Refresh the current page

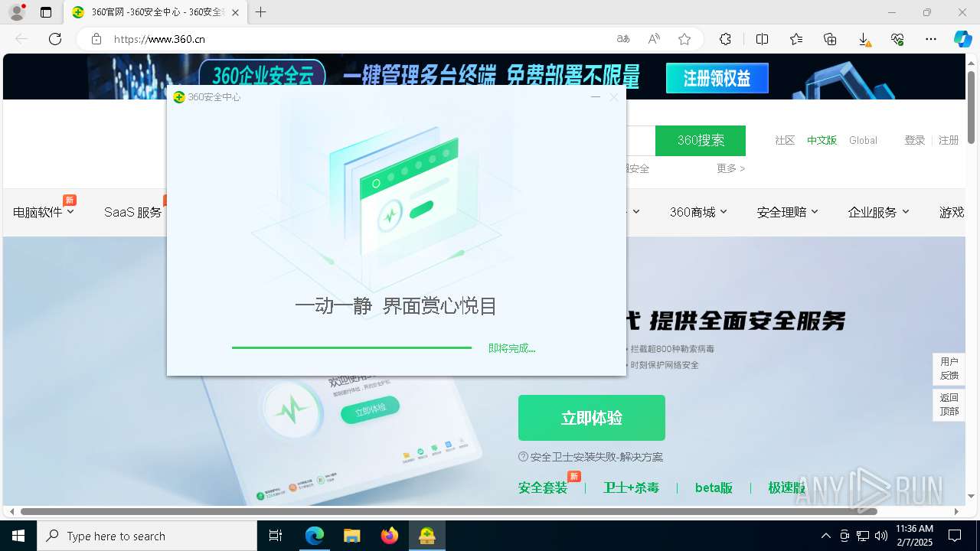(55, 39)
